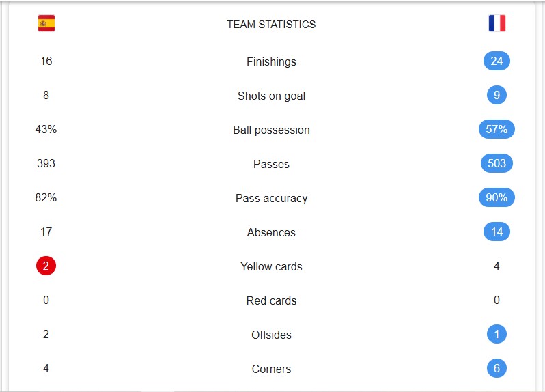Click the Red cards label
545x392 pixels.
point(271,300)
